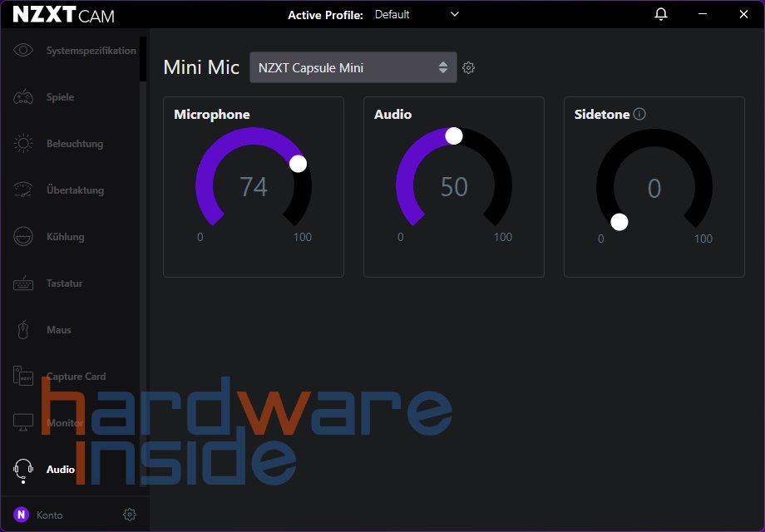The width and height of the screenshot is (765, 532).
Task: Open the Capture Card section
Action: click(76, 377)
